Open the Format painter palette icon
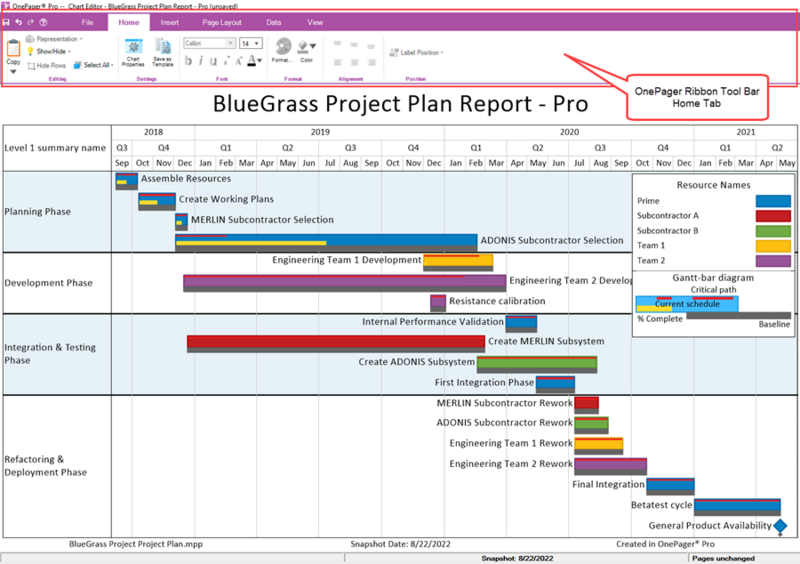Image resolution: width=800 pixels, height=564 pixels. (283, 46)
